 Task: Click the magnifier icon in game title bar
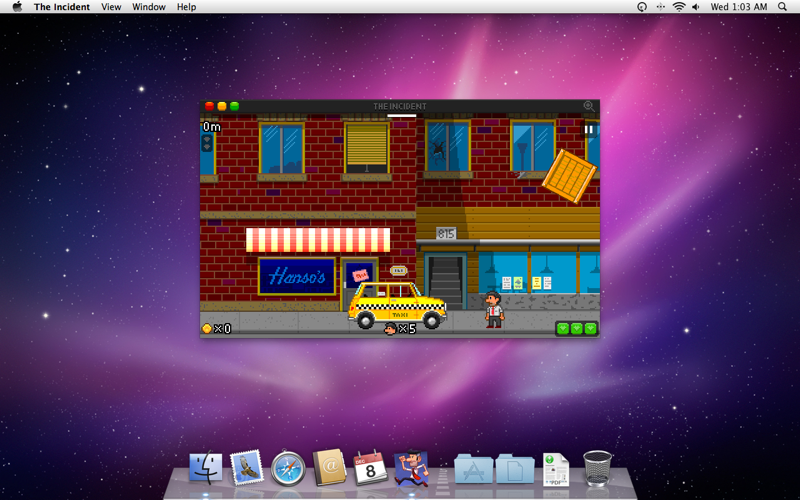pos(589,106)
